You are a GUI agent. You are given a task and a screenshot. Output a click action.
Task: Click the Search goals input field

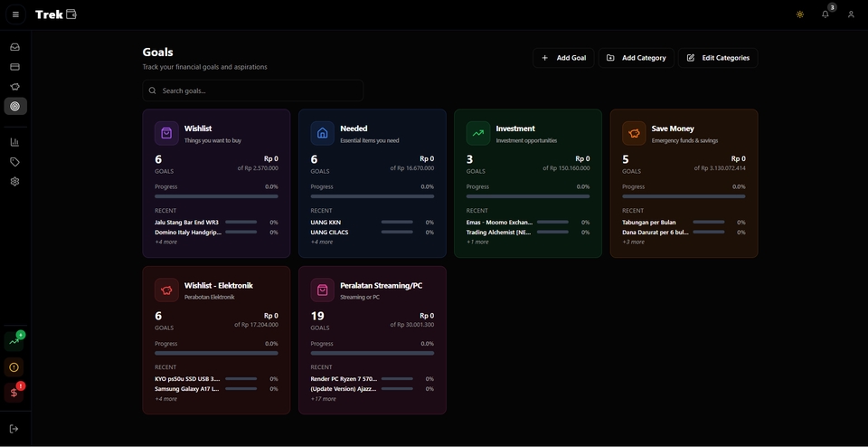[253, 90]
